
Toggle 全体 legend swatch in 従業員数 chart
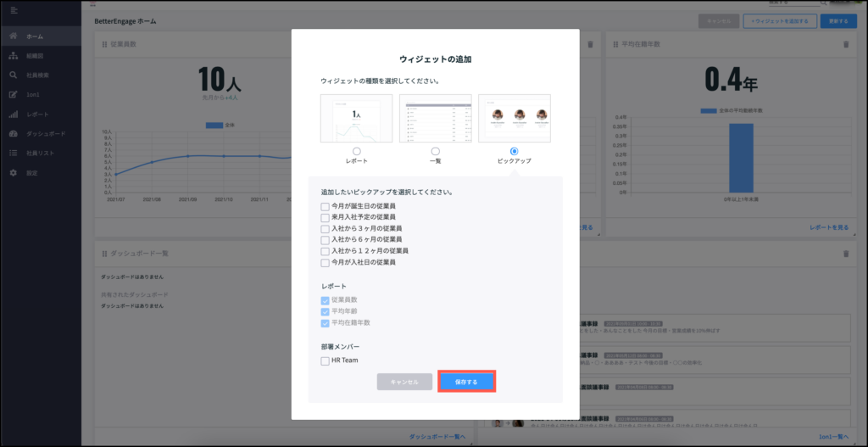(214, 126)
